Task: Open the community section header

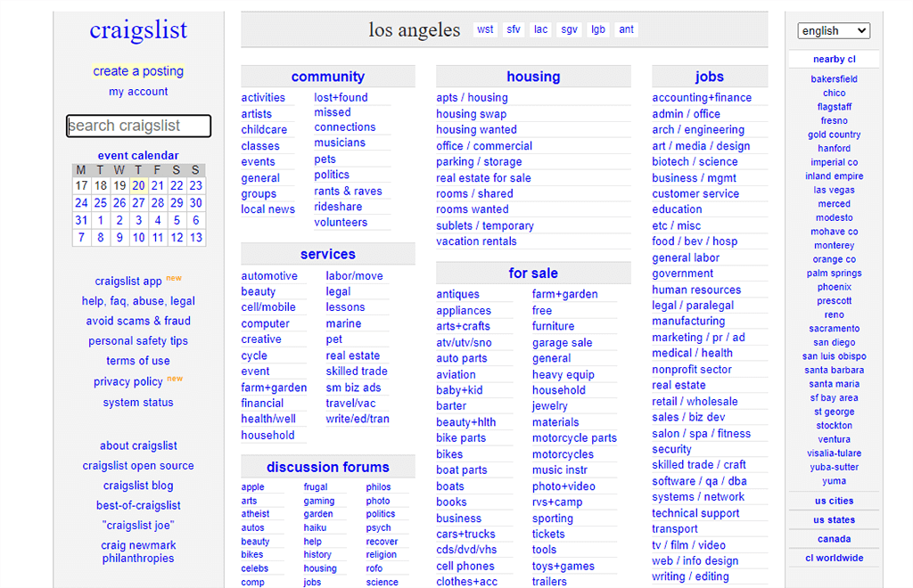Action: pos(328,77)
